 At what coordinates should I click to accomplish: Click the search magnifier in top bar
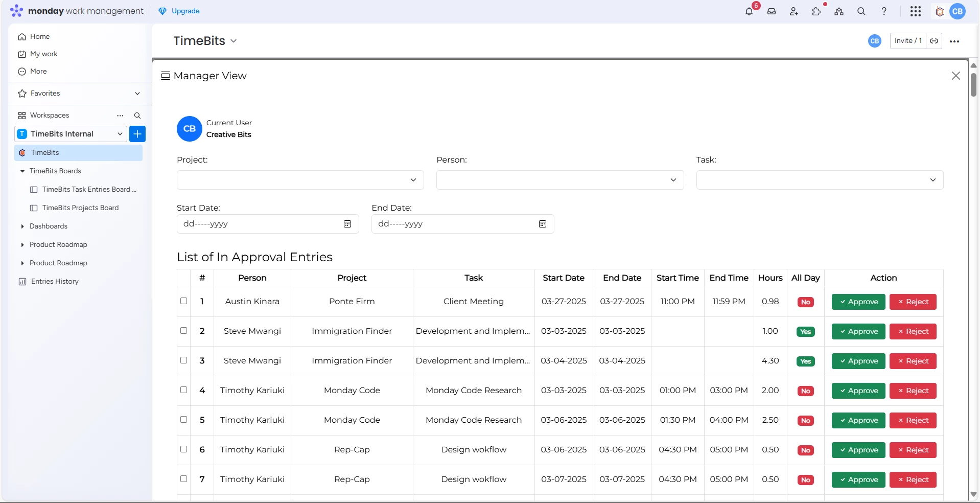tap(861, 11)
